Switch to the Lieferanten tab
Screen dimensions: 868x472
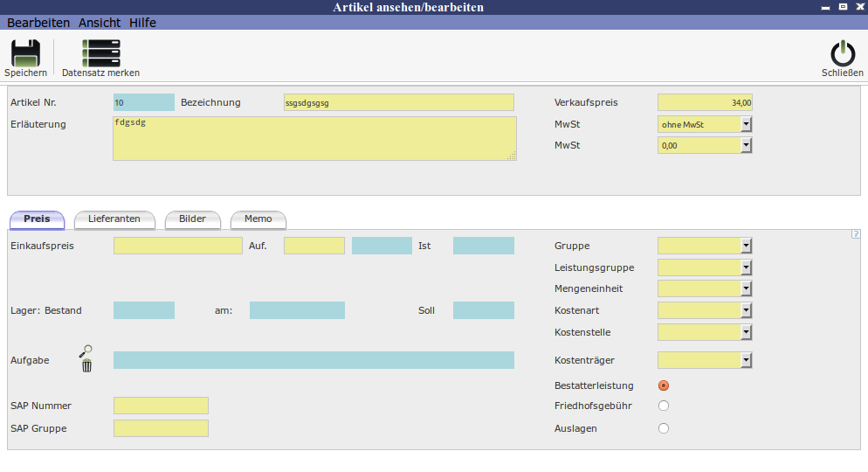point(114,219)
